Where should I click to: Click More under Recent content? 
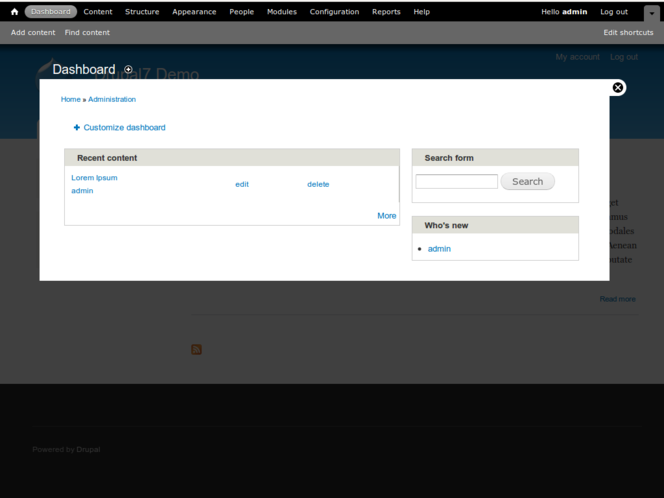point(386,216)
